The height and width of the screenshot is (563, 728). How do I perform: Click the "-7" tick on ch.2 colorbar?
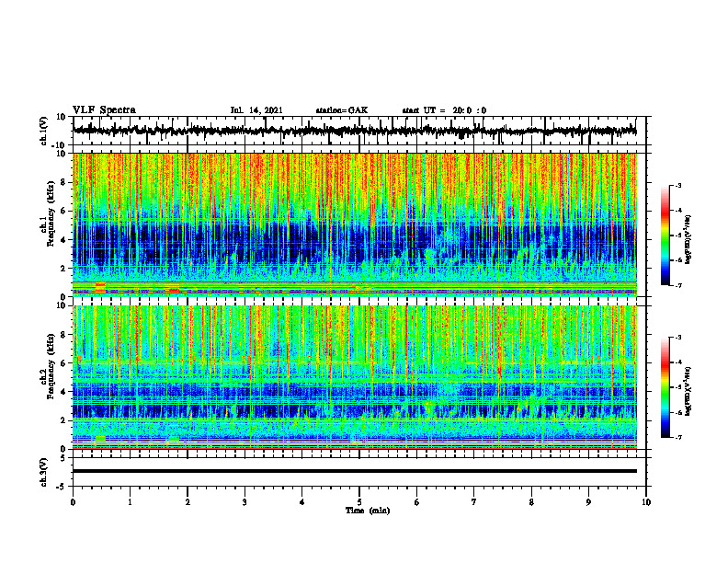678,437
